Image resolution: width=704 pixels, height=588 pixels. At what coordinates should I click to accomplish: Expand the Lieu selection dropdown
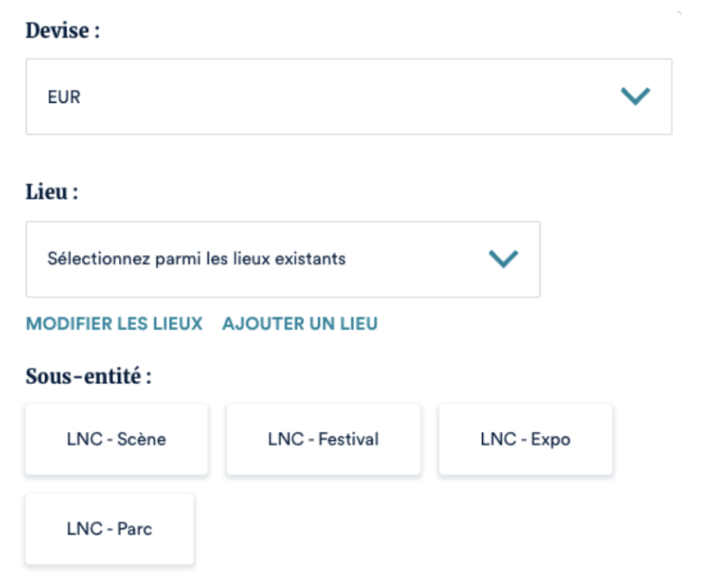click(x=283, y=259)
